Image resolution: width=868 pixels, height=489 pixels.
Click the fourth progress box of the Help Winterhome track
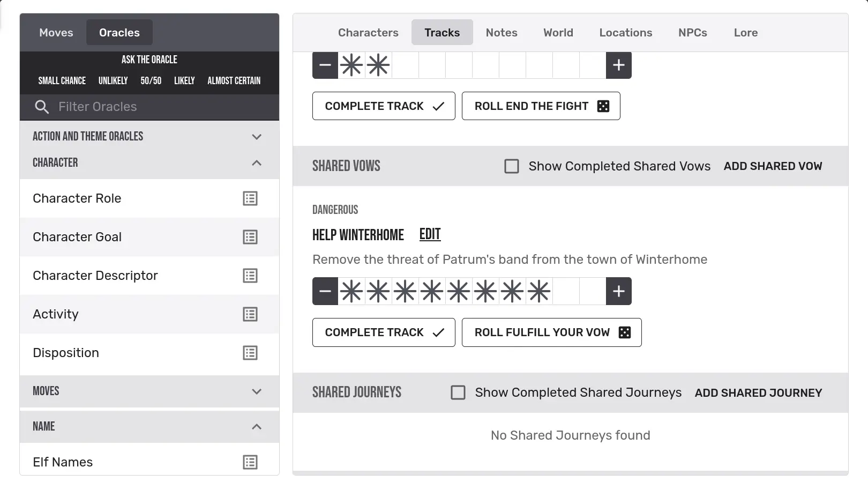click(432, 291)
